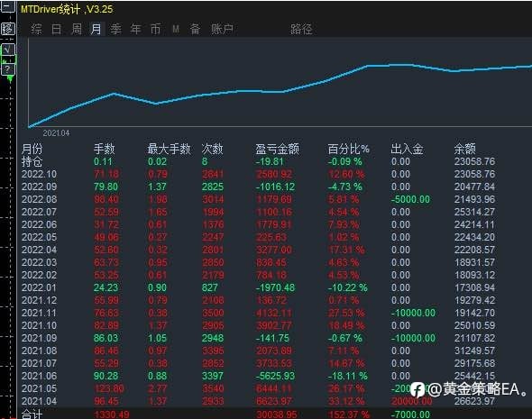Click the 2825 trade count for 2022.09

point(213,187)
